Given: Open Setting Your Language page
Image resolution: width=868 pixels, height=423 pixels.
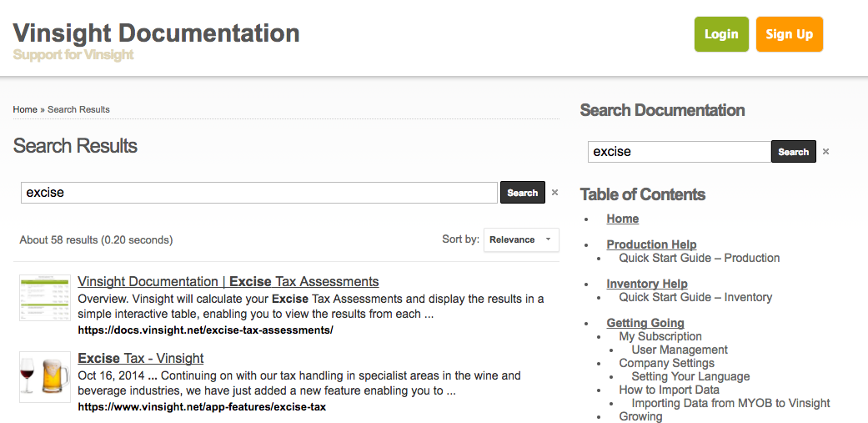Looking at the screenshot, I should 690,376.
